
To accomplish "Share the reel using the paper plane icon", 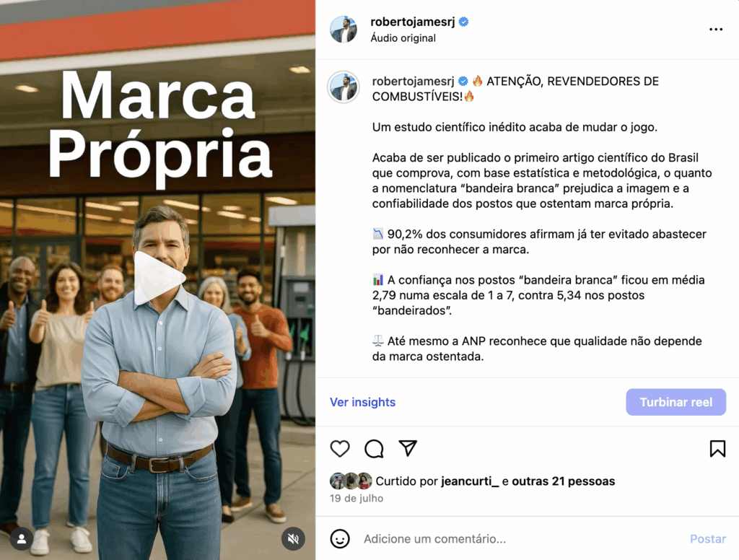I will coord(408,448).
